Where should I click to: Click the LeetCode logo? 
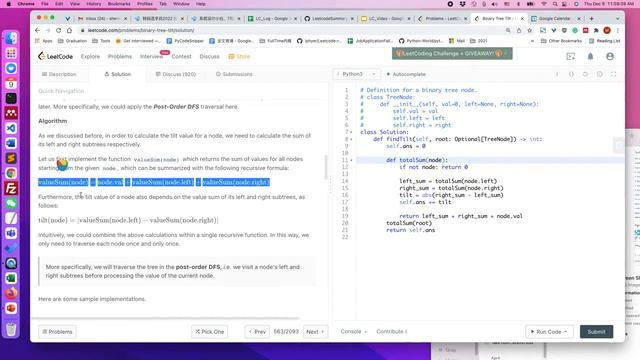point(55,56)
